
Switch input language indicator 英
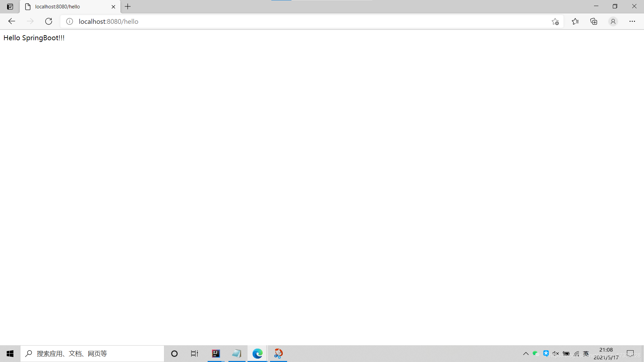(x=586, y=354)
